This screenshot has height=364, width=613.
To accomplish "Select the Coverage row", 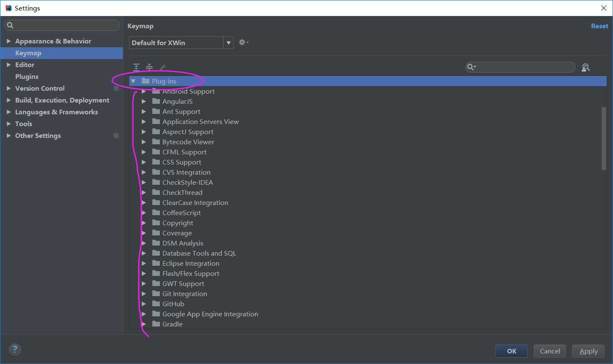I will 368,233.
